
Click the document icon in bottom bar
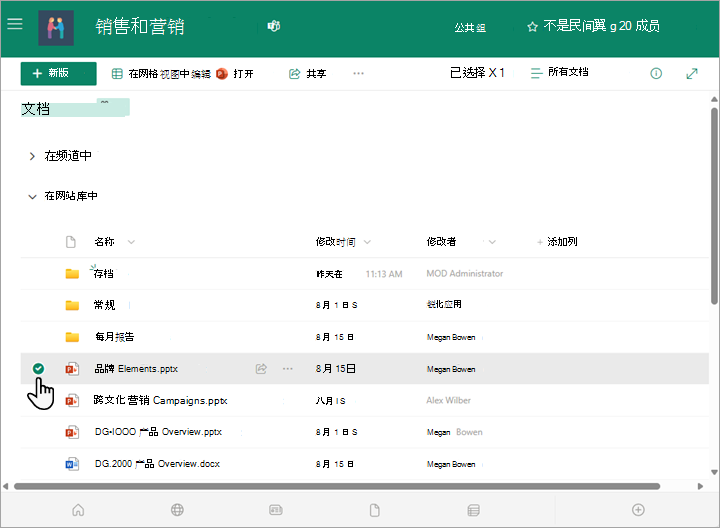(375, 510)
